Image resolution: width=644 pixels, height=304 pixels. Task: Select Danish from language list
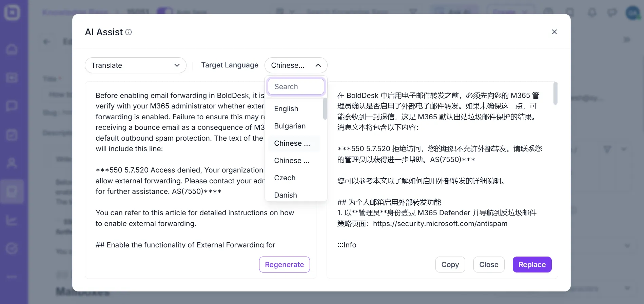pos(286,195)
